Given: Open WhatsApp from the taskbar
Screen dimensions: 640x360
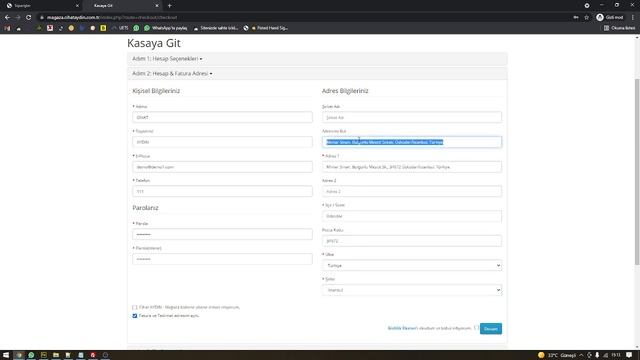Looking at the screenshot, I should (x=31, y=355).
